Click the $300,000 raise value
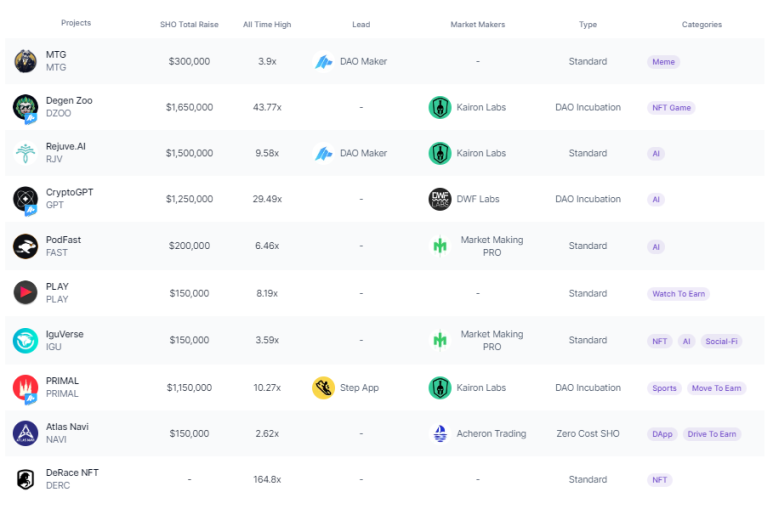The height and width of the screenshot is (509, 773). coord(189,62)
